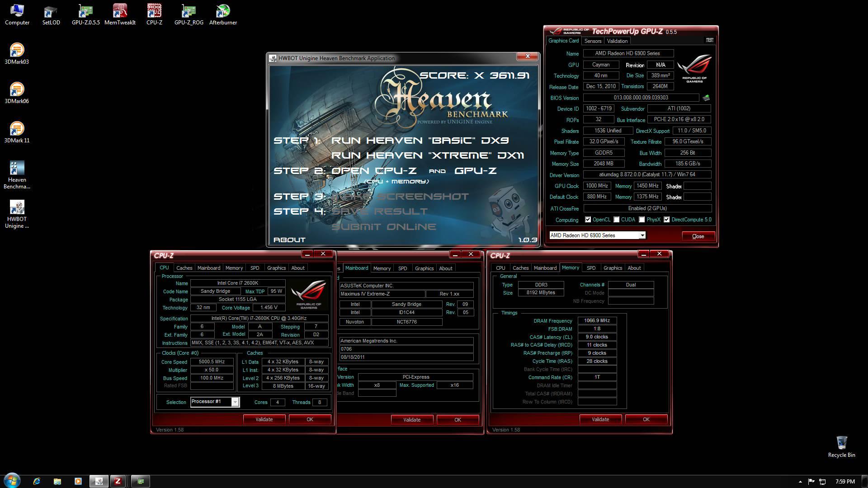Viewport: 868px width, 488px height.
Task: Launch GPU-Z.0.5.5 desktop shortcut
Action: coord(85,14)
